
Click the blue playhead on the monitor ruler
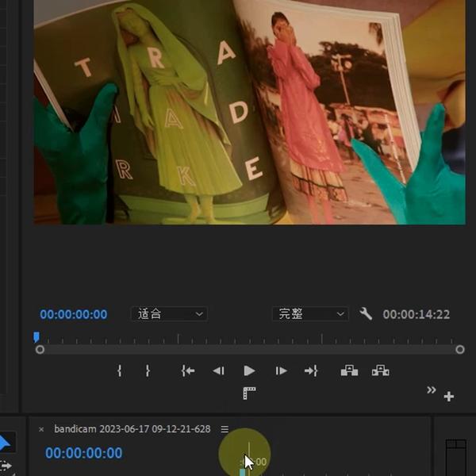(36, 337)
